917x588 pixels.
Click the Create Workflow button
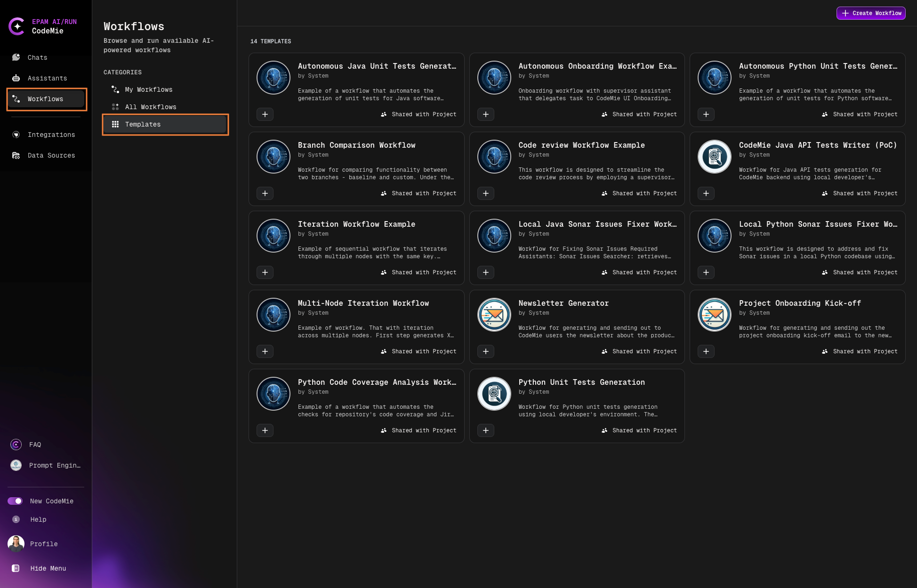(870, 13)
